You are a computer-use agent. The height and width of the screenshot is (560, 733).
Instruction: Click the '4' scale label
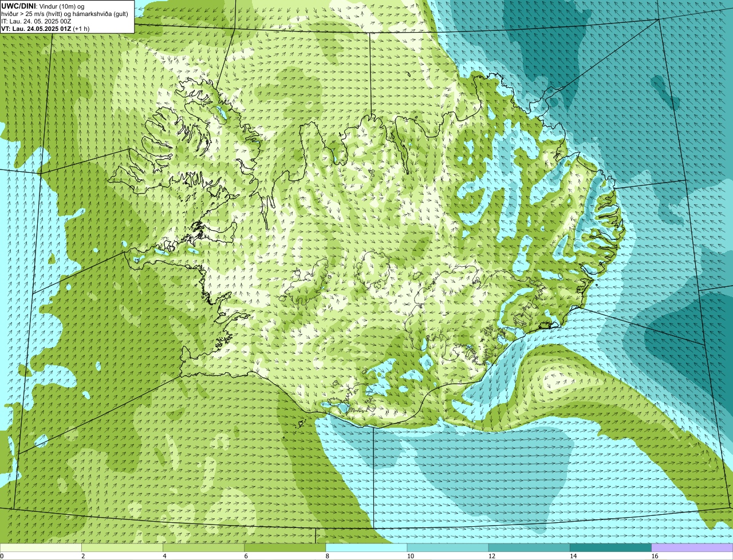pos(164,556)
